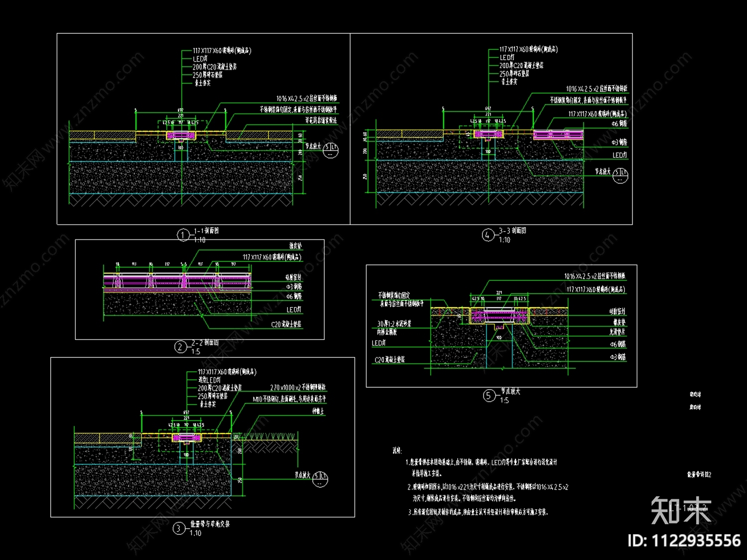Viewport: 747px width, 560px height.
Task: Select 'Φ3 钢筋' label in detail 5
Action: [618, 357]
